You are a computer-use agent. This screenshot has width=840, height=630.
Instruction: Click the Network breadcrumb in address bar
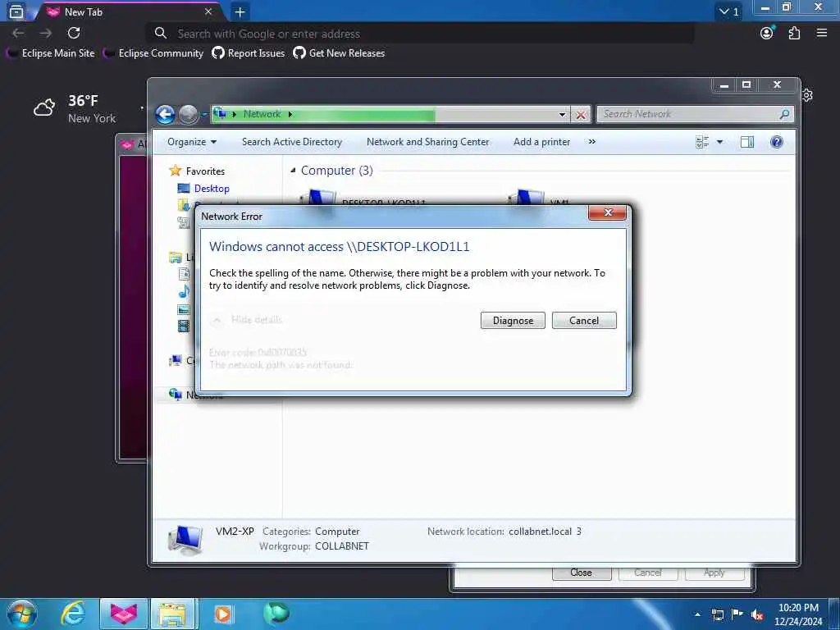262,114
